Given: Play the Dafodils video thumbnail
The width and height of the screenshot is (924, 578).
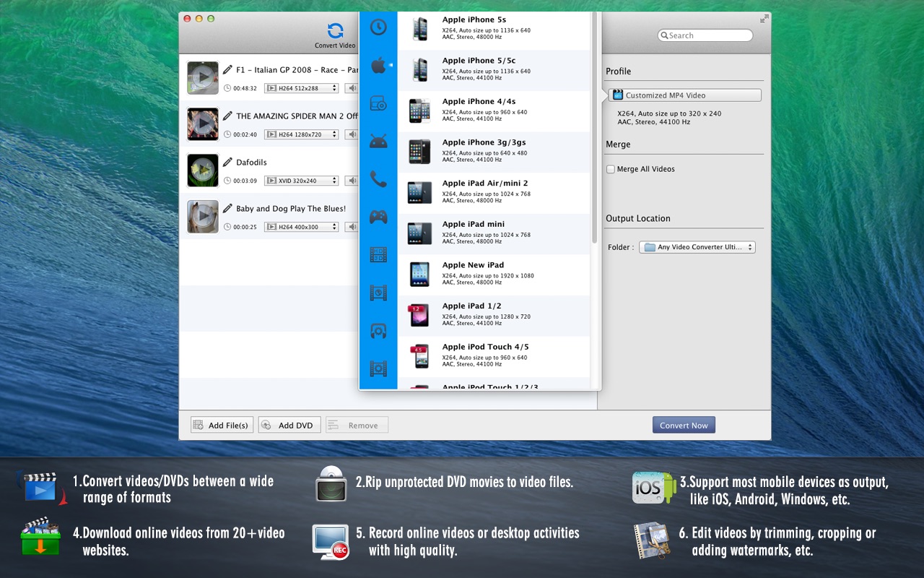Looking at the screenshot, I should point(203,171).
